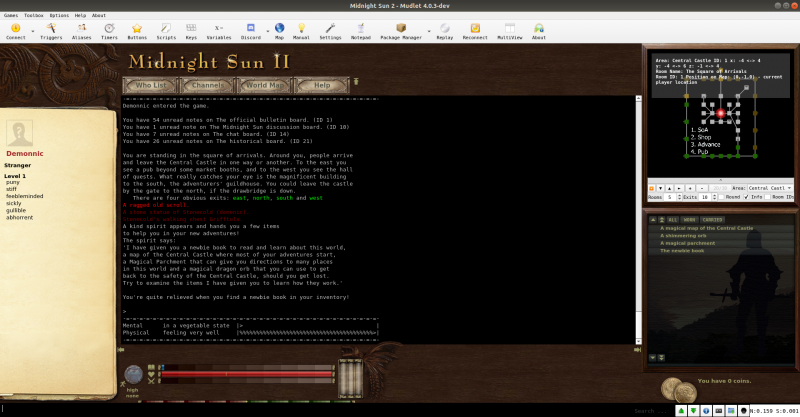The height and width of the screenshot is (417, 800).
Task: Select 'A magical map of the Central Castle'
Action: (707, 228)
